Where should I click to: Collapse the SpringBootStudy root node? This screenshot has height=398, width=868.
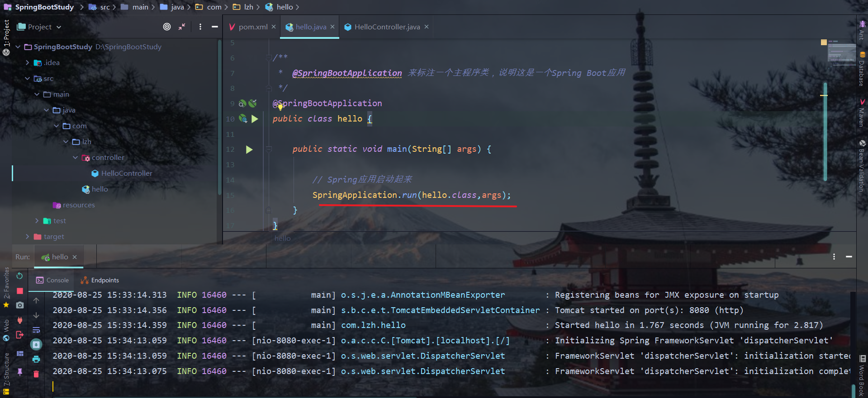18,47
